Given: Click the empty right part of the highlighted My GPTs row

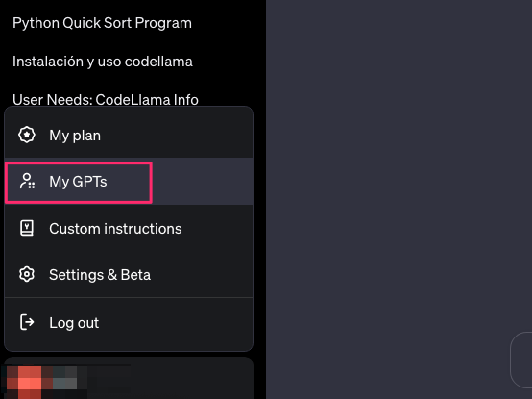Looking at the screenshot, I should pyautogui.click(x=203, y=182).
